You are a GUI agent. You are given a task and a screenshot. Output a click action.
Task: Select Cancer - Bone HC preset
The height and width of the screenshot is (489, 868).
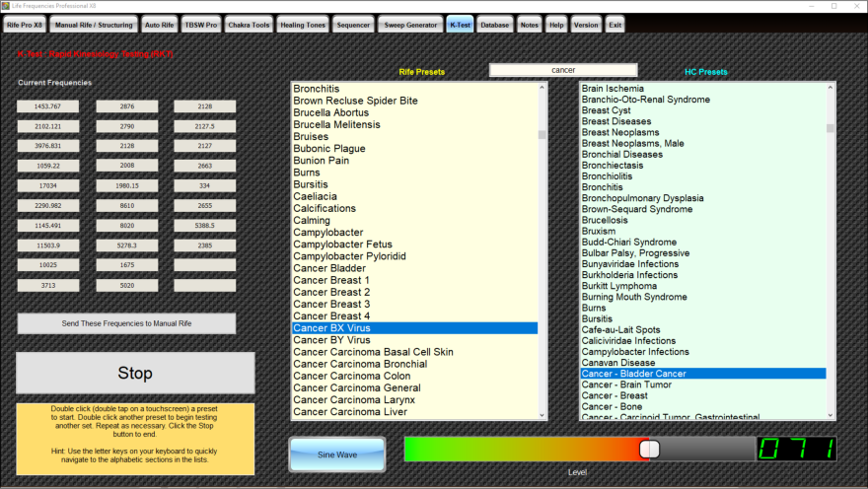click(703, 407)
